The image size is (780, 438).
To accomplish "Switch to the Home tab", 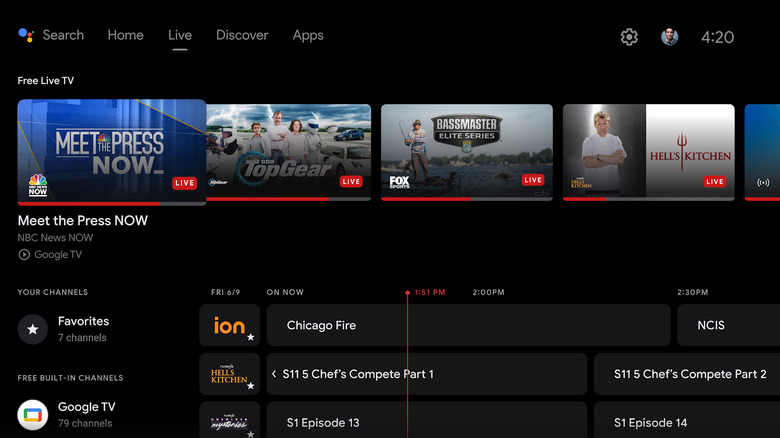I will [125, 35].
